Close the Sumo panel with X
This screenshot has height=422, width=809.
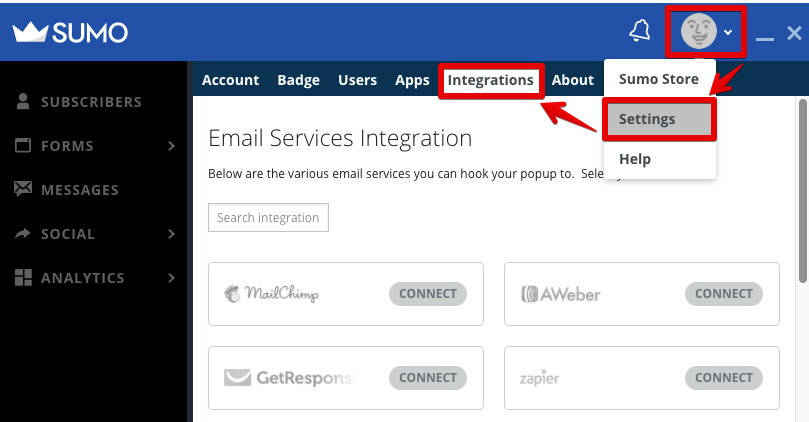pyautogui.click(x=794, y=33)
